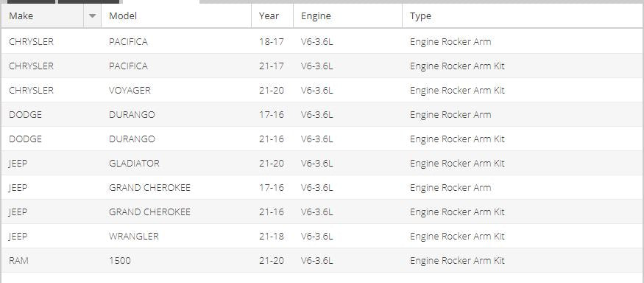This screenshot has height=283, width=644.
Task: Select the Chrysler Voyager row
Action: pyautogui.click(x=322, y=90)
